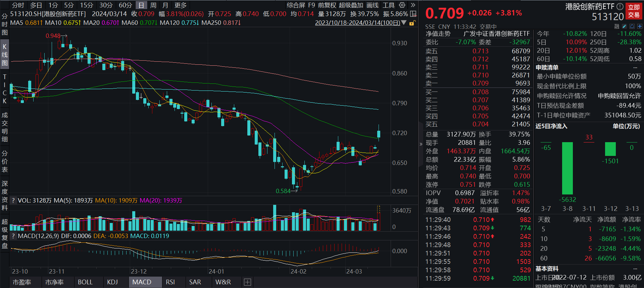
Task: Click the info icon beside 港股创新药ETF
Action: pos(620,6)
